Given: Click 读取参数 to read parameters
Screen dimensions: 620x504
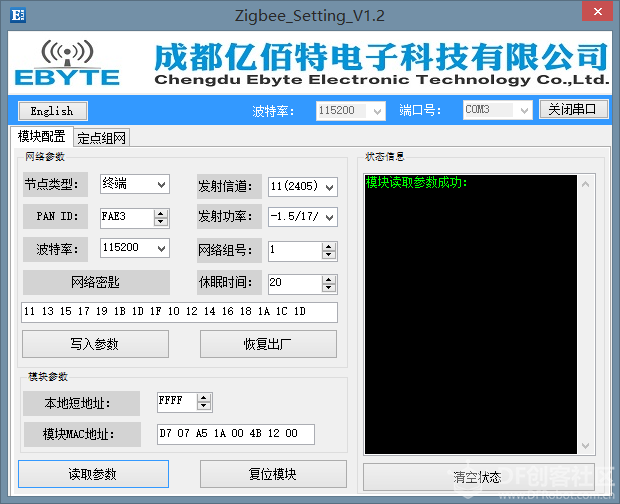Looking at the screenshot, I should tap(93, 474).
